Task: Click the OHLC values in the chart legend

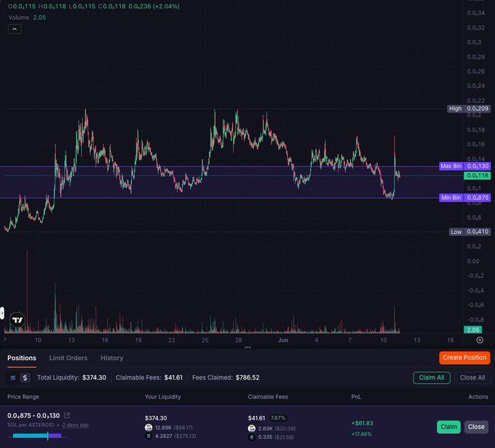Action: (x=93, y=7)
